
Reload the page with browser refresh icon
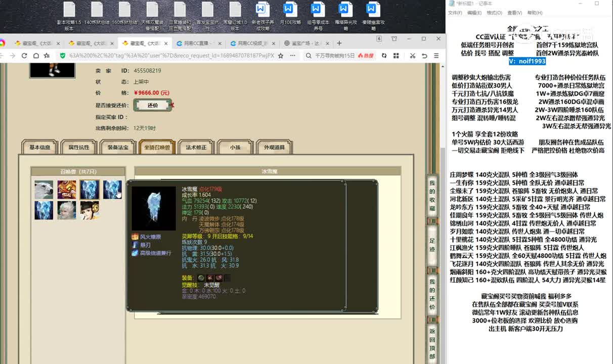[24, 56]
